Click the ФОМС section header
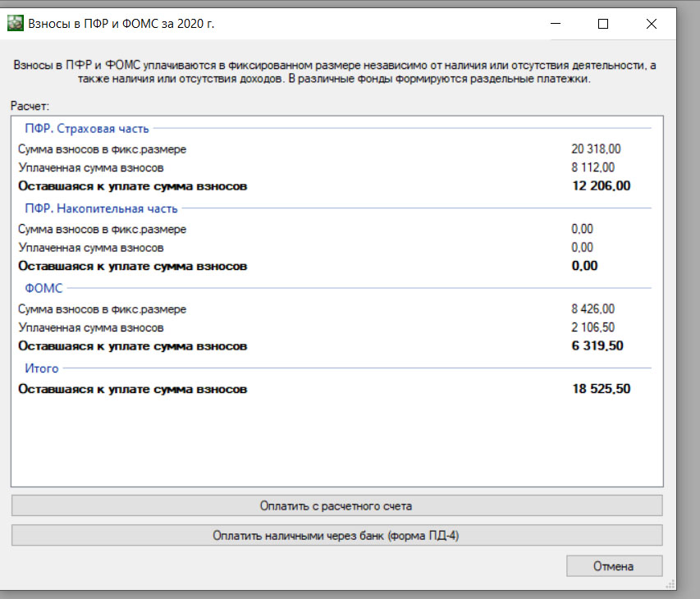This screenshot has height=599, width=700. point(43,288)
